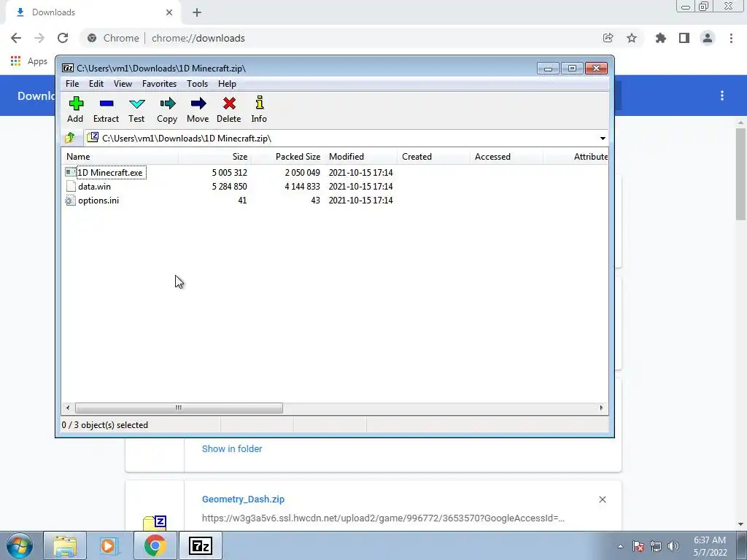Click the red Delete icon

pyautogui.click(x=229, y=104)
